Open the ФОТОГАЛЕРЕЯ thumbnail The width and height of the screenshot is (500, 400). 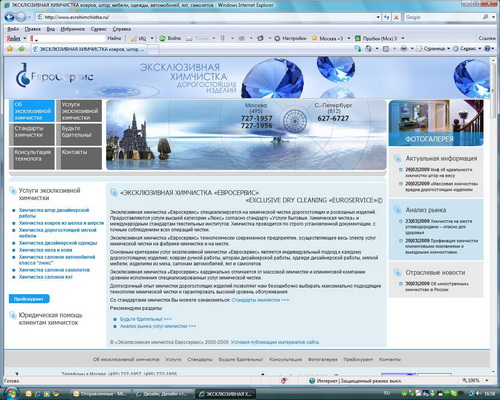click(x=436, y=123)
